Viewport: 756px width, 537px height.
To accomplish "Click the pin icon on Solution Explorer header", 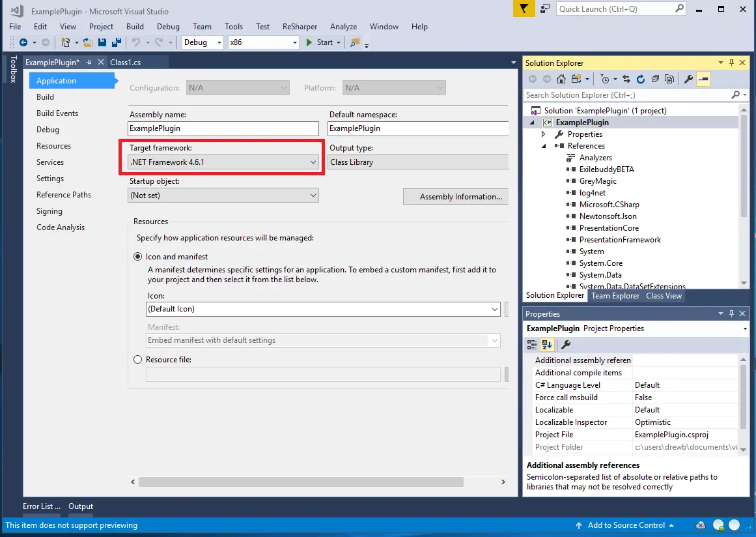I will (731, 63).
